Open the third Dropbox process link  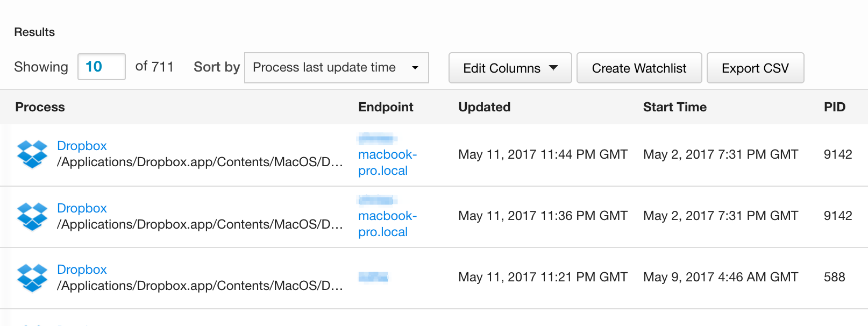click(82, 270)
